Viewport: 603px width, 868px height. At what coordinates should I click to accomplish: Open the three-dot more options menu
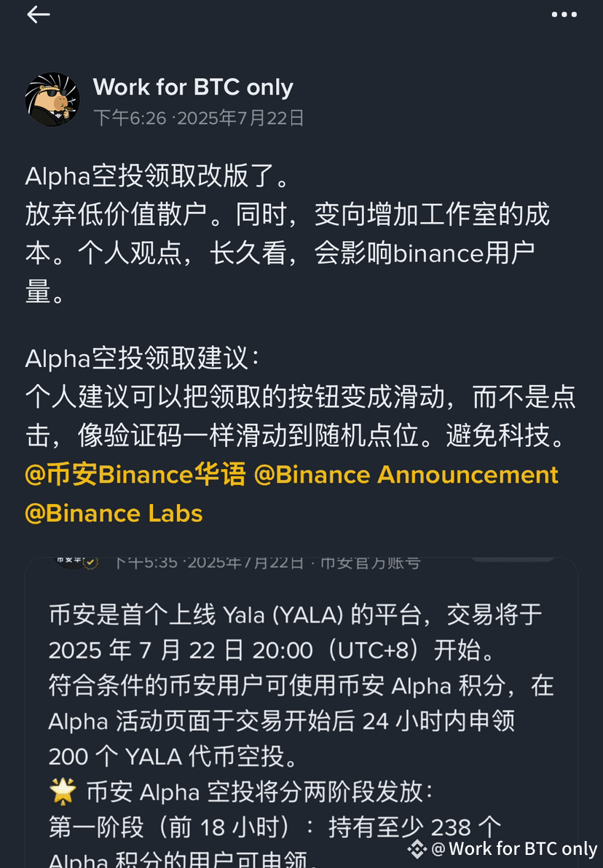click(564, 15)
